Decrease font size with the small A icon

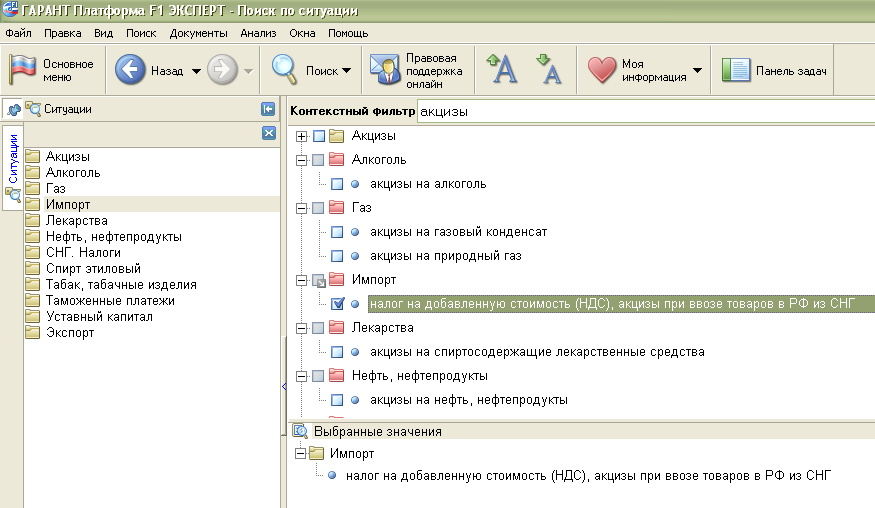548,69
